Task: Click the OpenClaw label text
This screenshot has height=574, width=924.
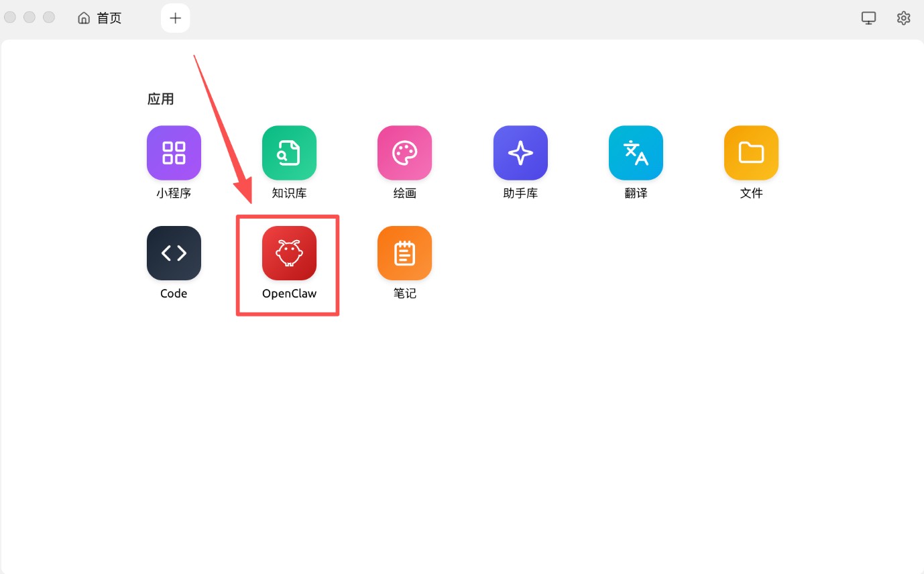Action: point(288,293)
